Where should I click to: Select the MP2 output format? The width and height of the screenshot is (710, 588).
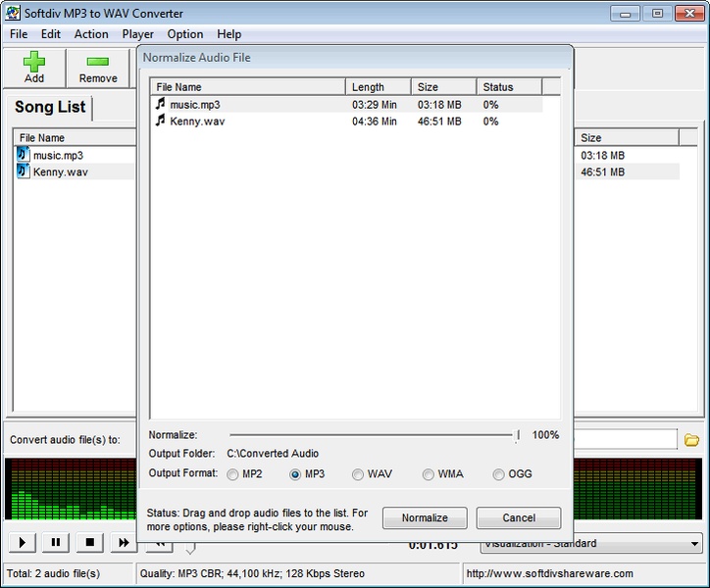232,474
